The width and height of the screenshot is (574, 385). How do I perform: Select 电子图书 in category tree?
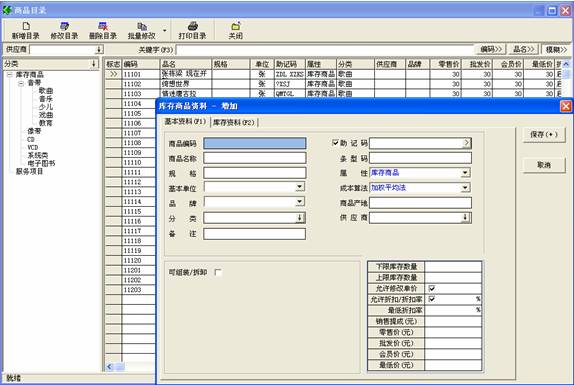[41, 163]
